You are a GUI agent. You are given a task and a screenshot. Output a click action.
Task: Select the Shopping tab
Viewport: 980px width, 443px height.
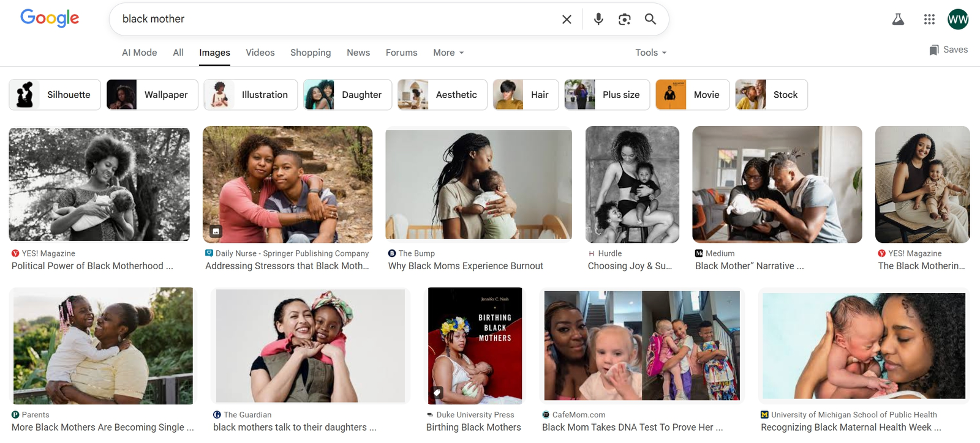(311, 53)
